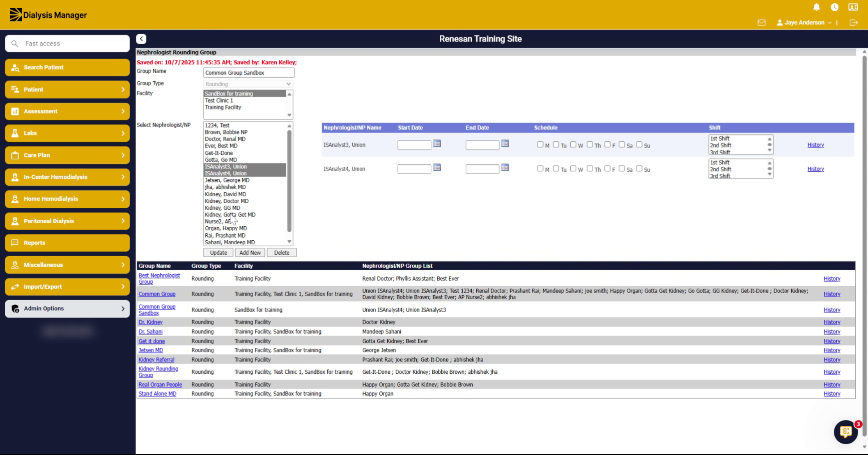Viewport: 868px width, 455px height.
Task: Click the Care Plan clipboard icon
Action: coord(15,155)
